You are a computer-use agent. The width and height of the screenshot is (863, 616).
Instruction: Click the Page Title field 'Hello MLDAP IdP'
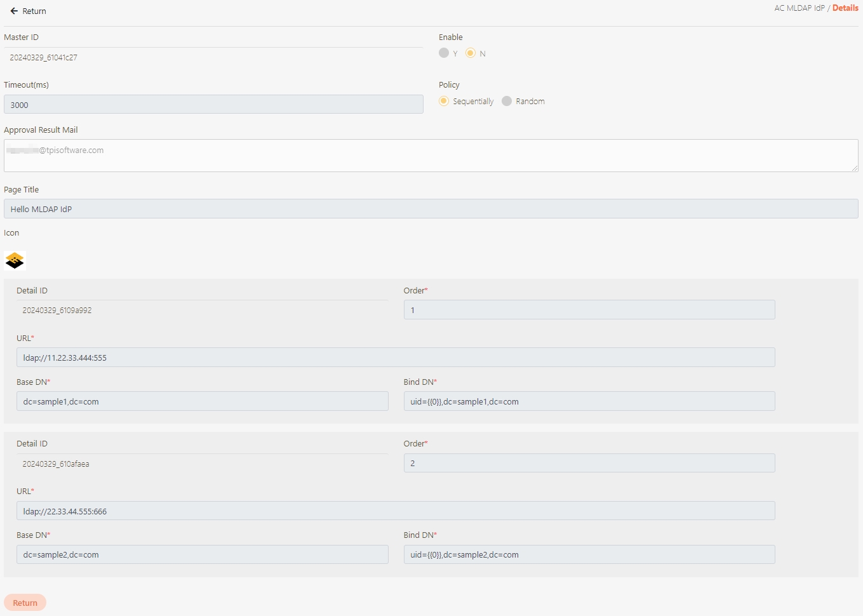(431, 209)
